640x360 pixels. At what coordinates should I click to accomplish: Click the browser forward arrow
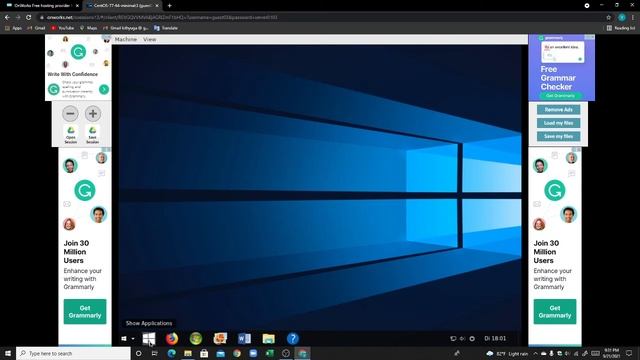(18, 17)
